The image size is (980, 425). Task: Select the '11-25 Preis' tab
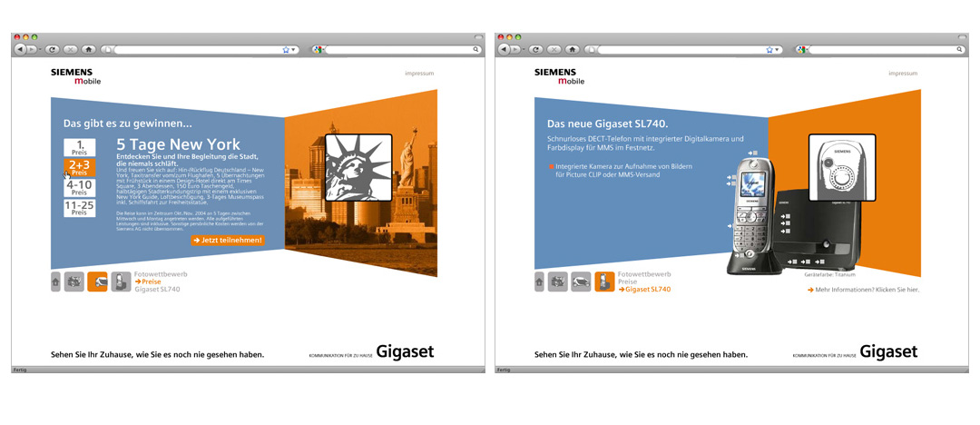click(79, 208)
